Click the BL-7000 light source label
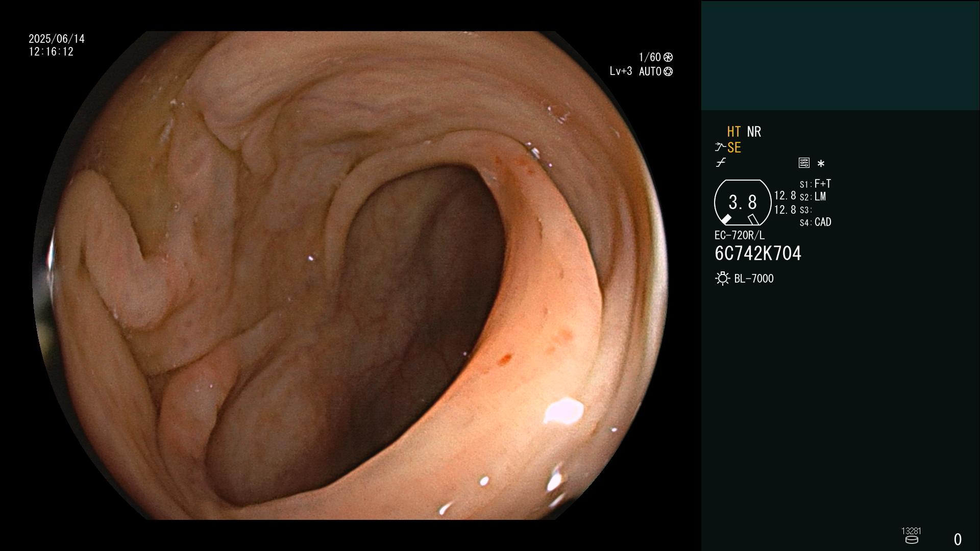The image size is (980, 551). [754, 279]
